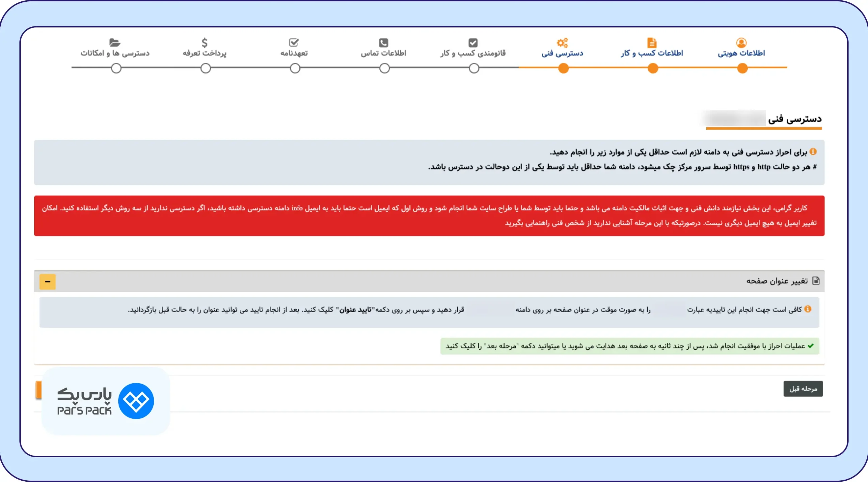
Task: Go to the اطلاعات تماس step label
Action: point(383,53)
